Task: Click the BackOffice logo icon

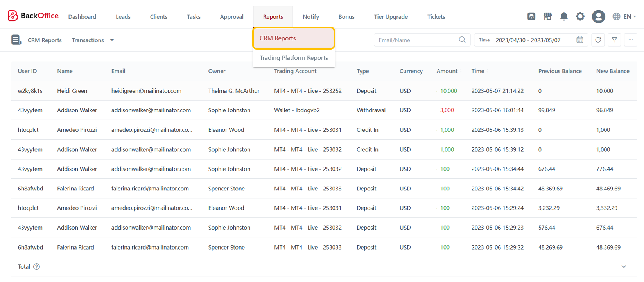Action: click(x=13, y=16)
